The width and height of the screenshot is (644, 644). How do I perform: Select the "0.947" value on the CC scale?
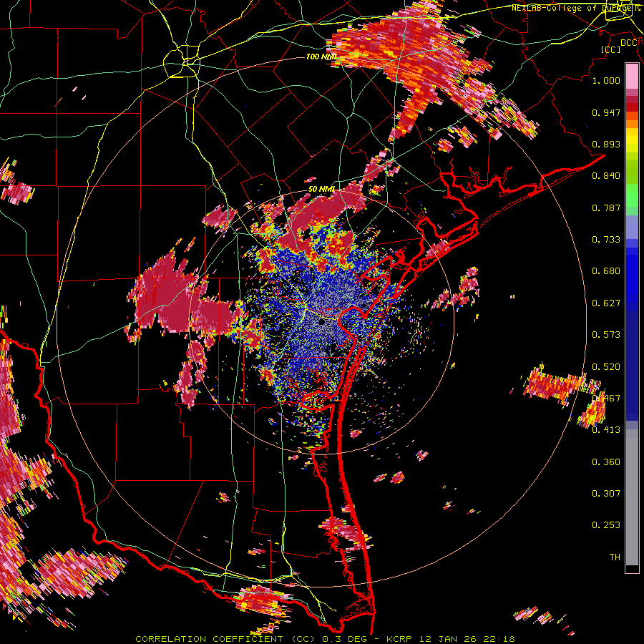point(606,112)
